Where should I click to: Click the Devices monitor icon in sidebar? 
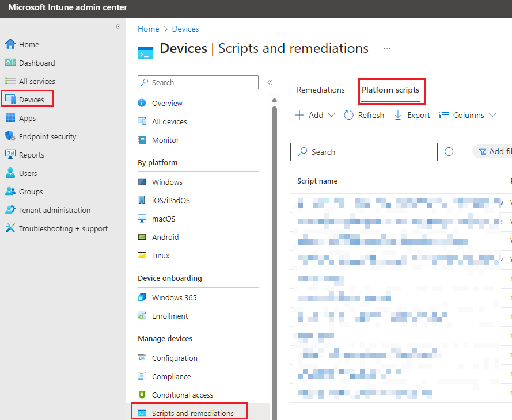click(10, 99)
